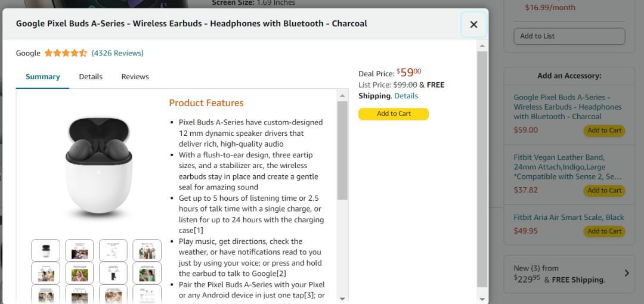Click the up arrow of features scrollbar

coord(342,96)
